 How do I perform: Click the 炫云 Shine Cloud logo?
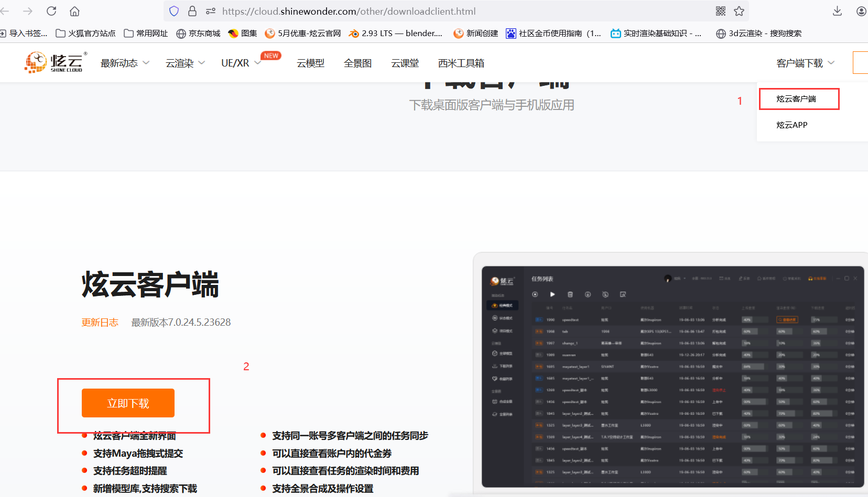pyautogui.click(x=55, y=62)
